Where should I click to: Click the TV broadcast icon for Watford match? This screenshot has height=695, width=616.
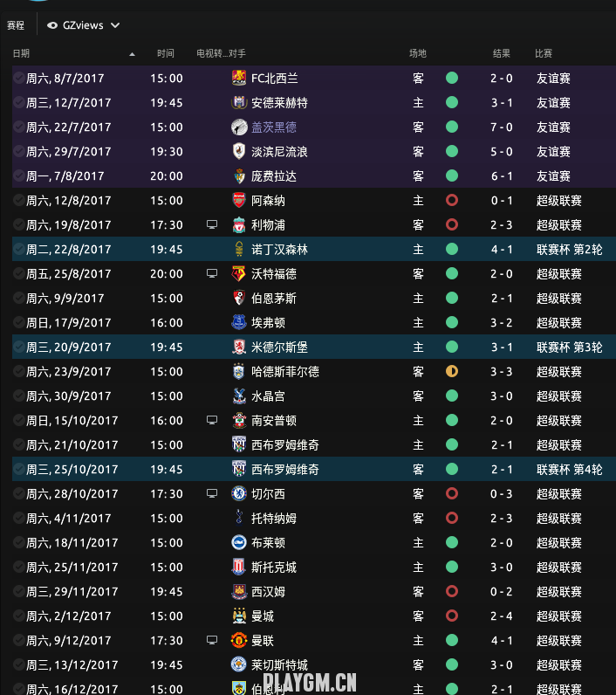coord(212,273)
